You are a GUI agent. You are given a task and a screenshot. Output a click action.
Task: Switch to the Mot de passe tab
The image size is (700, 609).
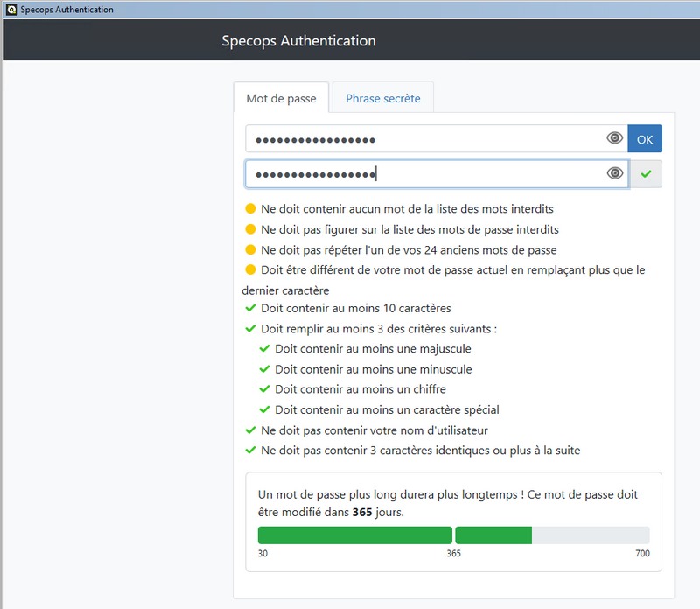coord(281,98)
